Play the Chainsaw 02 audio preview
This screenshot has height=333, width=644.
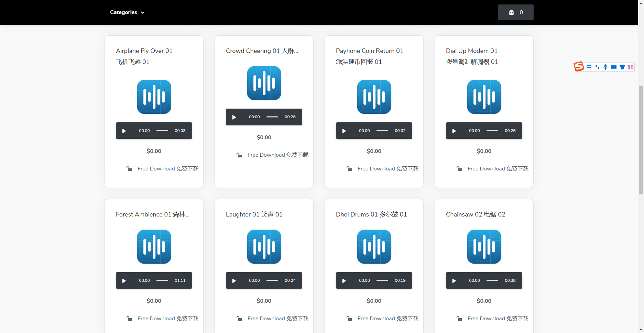[x=454, y=280]
